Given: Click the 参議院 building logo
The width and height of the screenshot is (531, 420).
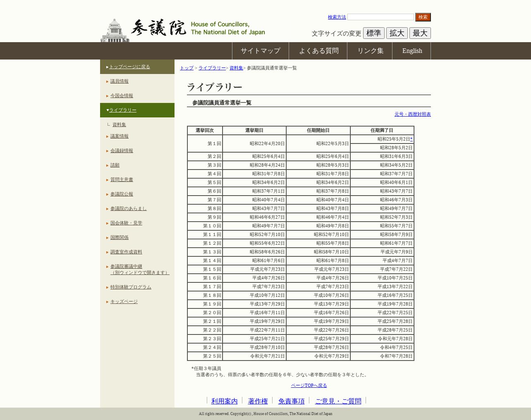Looking at the screenshot, I should (115, 30).
